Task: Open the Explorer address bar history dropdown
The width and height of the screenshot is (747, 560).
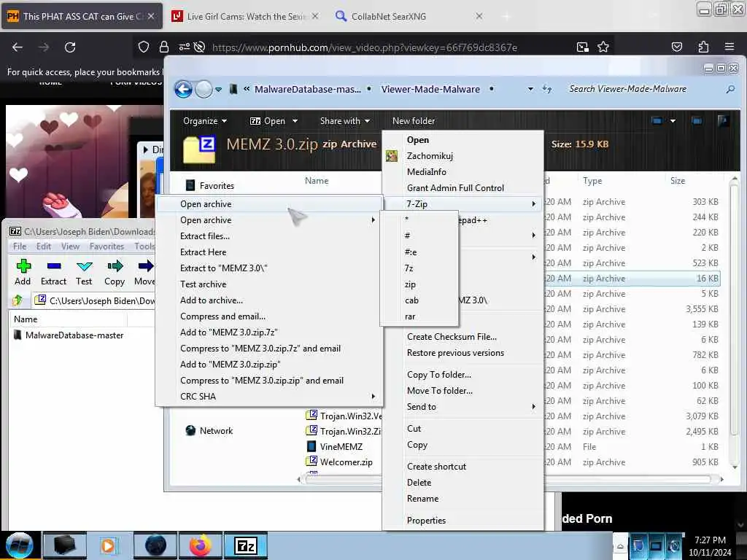Action: pos(530,89)
